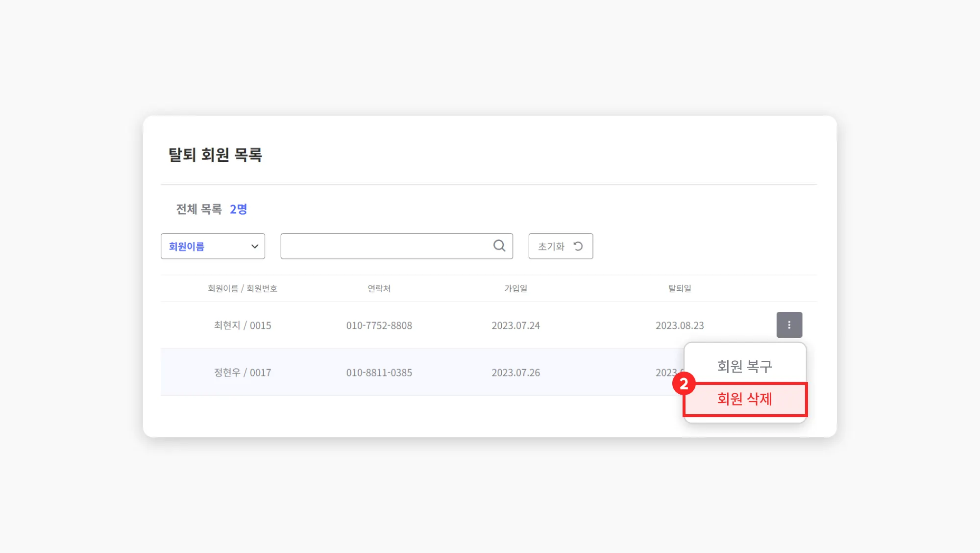Click the 연락처 column header
The height and width of the screenshot is (553, 980).
[379, 288]
